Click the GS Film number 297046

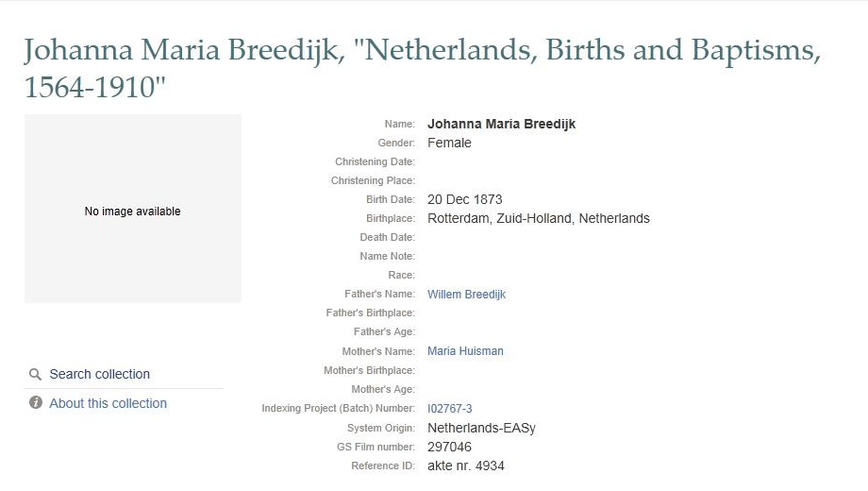(449, 447)
